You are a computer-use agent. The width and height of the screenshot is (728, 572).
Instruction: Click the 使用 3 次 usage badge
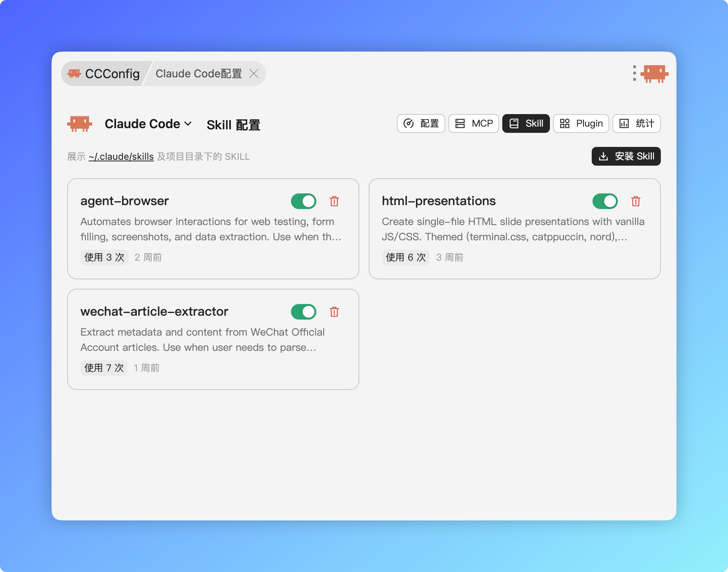point(104,257)
